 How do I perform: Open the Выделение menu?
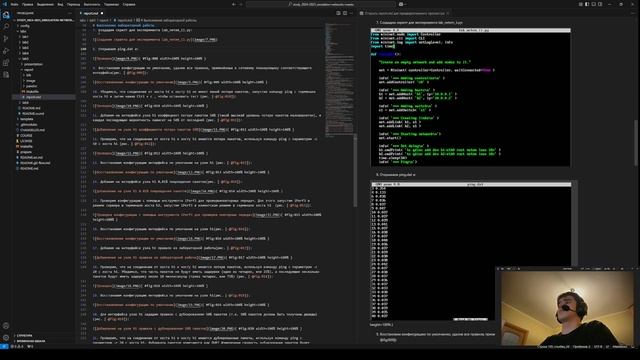pos(45,4)
